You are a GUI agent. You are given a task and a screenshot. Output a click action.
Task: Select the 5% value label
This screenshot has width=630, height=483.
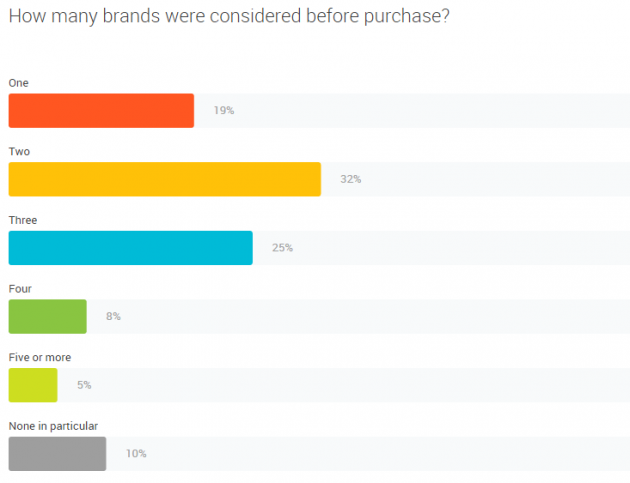point(84,385)
